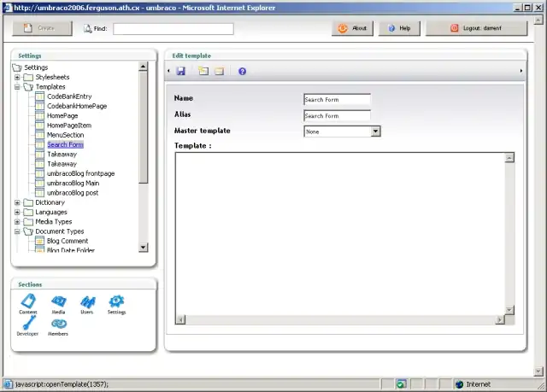Click the settings tree scrollbar down arrow
The width and height of the screenshot is (547, 392).
point(144,248)
